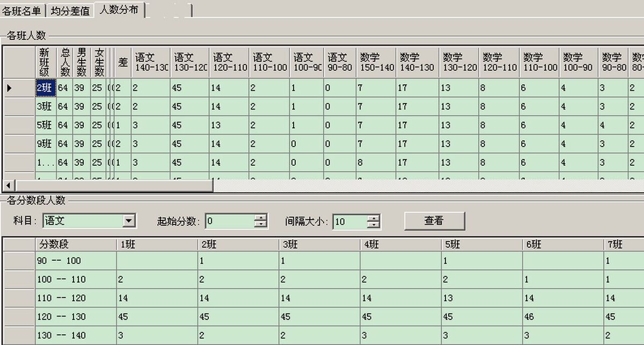This screenshot has width=644, height=345.
Task: Select the 100 -- 110 score range row
Action: [x=76, y=280]
